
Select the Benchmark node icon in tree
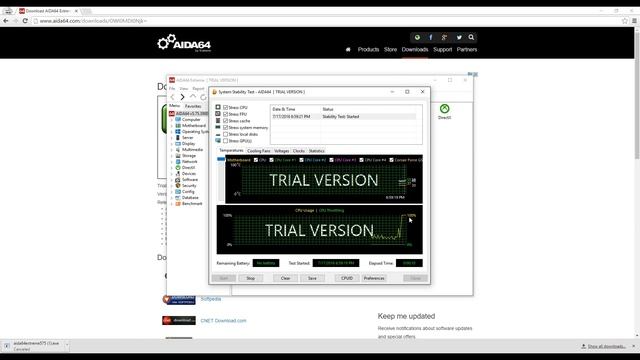(178, 203)
